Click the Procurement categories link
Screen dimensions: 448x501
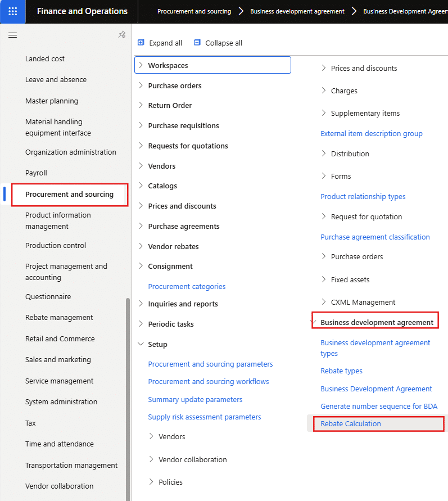187,287
